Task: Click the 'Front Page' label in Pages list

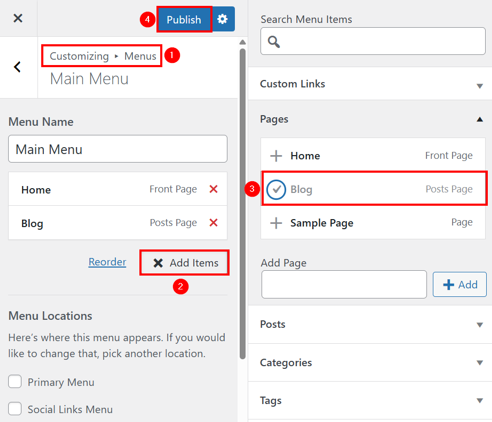Action: (x=449, y=155)
